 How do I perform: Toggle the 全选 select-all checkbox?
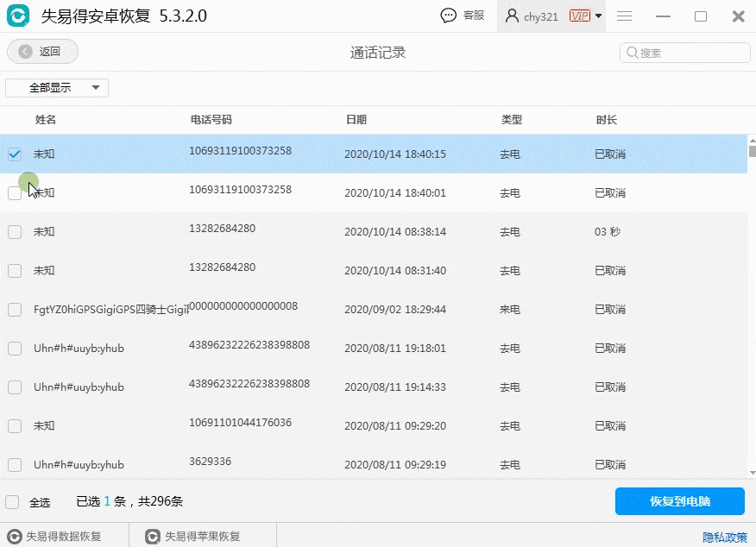tap(12, 502)
